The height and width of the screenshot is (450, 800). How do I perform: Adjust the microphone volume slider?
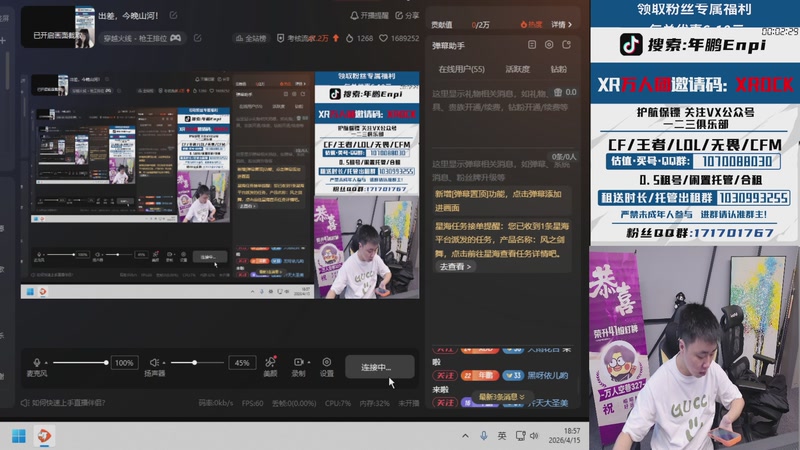[x=80, y=363]
